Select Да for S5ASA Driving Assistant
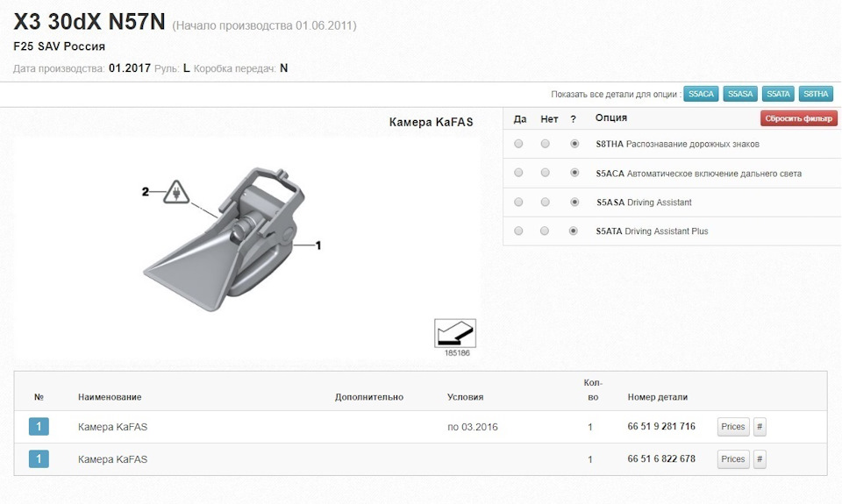Viewport: 842px width, 504px height. (518, 202)
